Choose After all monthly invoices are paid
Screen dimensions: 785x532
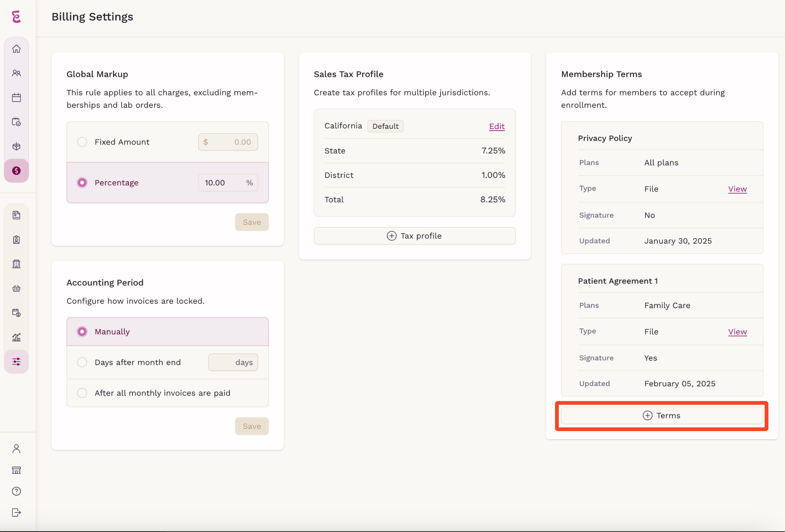(82, 393)
